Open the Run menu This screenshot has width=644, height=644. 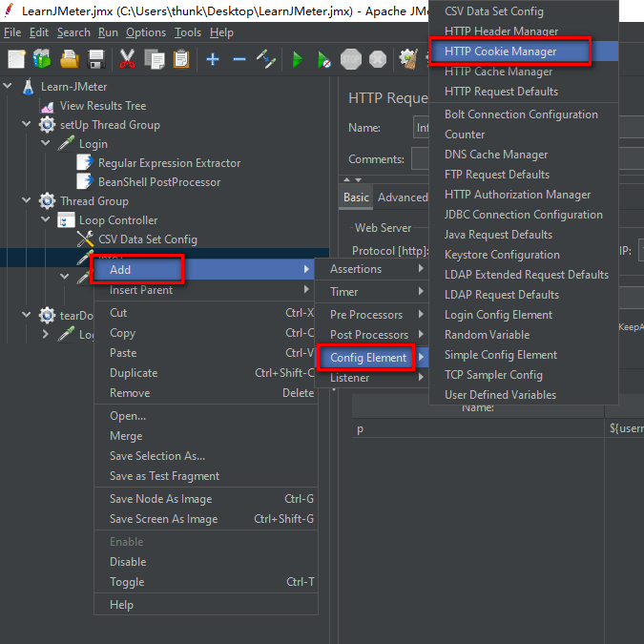click(108, 32)
